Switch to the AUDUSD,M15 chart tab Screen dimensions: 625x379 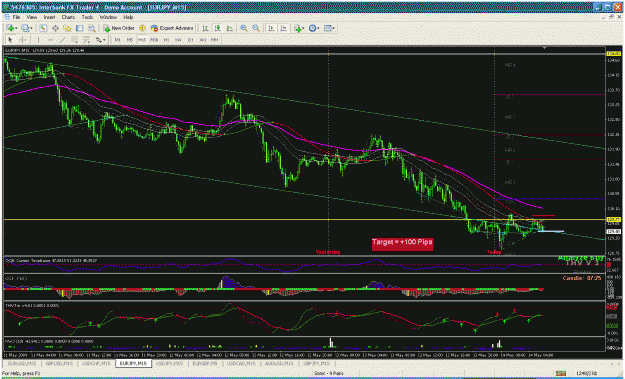click(x=280, y=363)
